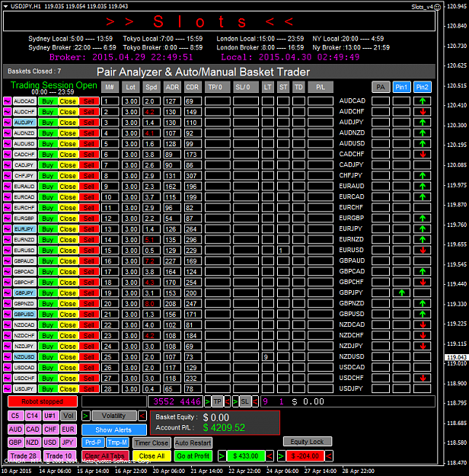Screen dimensions: 469x476
Task: Click red arrow right of SL button
Action: click(255, 401)
